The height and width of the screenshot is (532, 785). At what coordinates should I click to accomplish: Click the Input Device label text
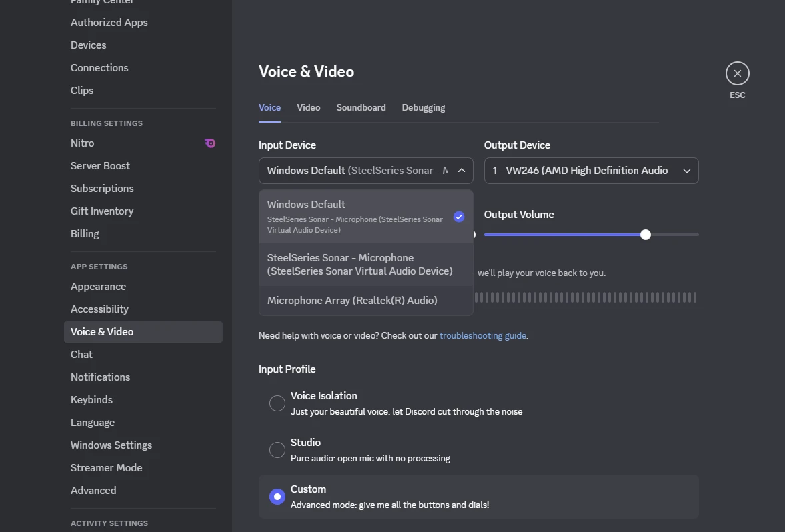click(x=287, y=145)
